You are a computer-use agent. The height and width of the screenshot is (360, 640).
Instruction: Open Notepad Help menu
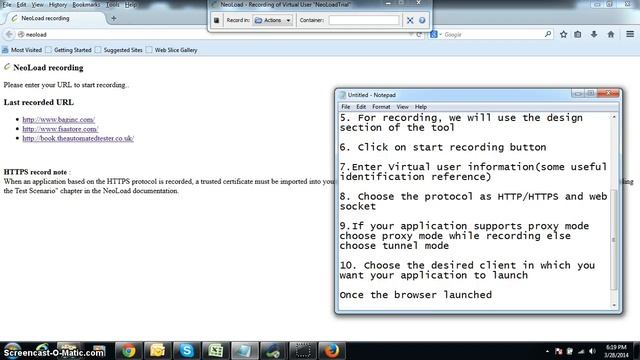(421, 107)
